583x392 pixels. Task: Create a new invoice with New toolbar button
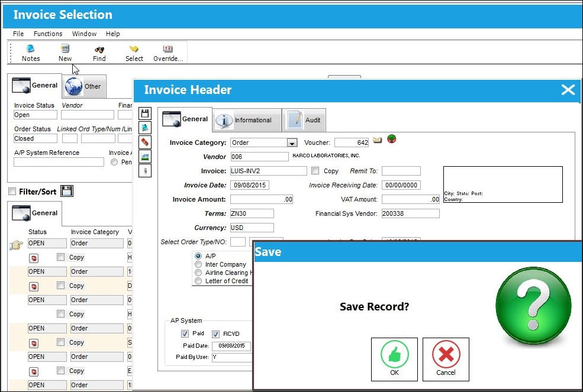[65, 53]
